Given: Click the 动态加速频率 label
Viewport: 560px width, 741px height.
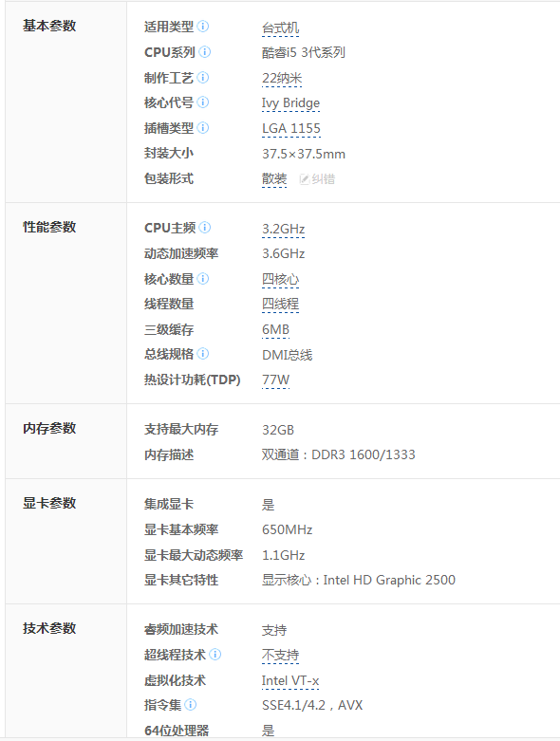Looking at the screenshot, I should (181, 253).
